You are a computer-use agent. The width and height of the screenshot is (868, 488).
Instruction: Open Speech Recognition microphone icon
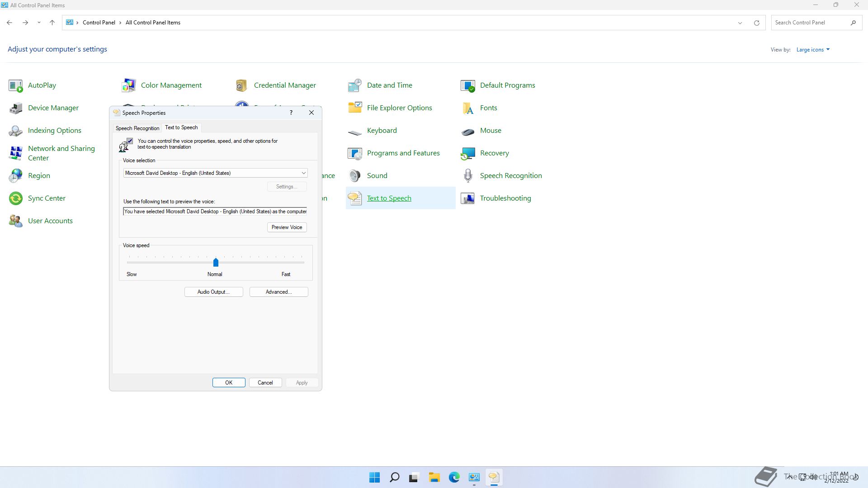(x=468, y=176)
